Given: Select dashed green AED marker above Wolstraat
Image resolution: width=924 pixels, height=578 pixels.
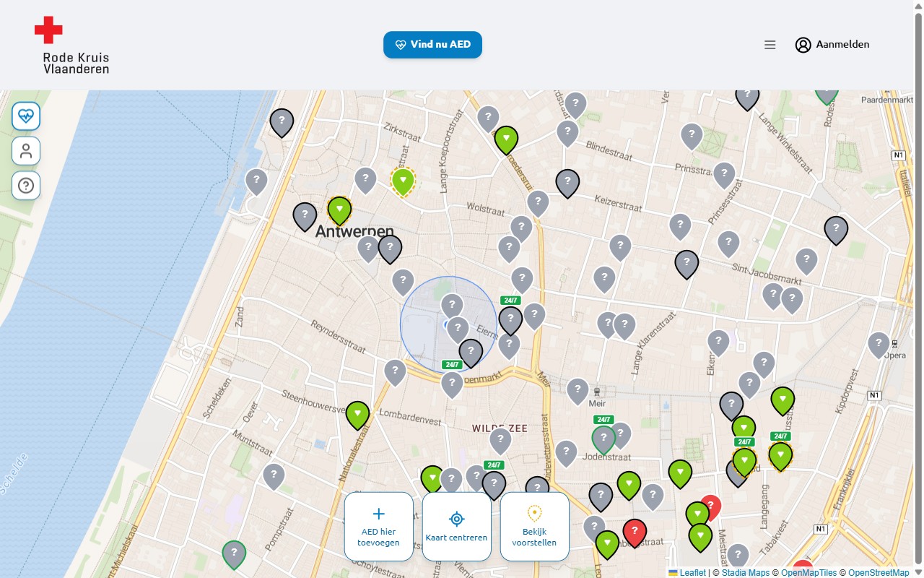Looking at the screenshot, I should coord(403,182).
